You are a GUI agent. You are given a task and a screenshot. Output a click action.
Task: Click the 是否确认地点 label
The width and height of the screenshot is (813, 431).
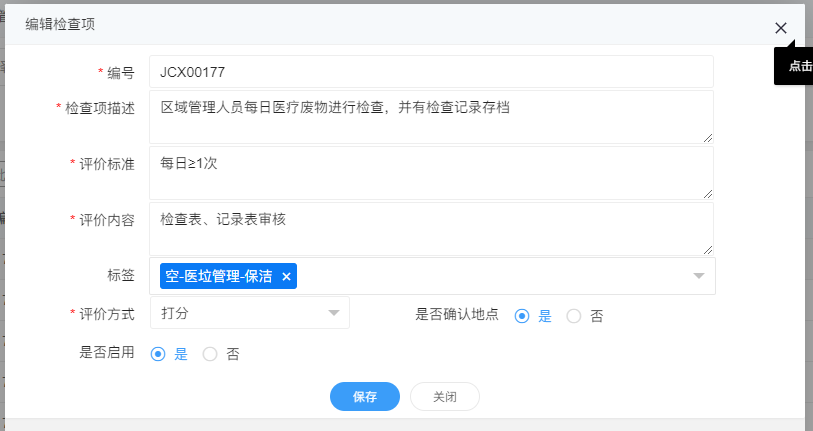[457, 314]
